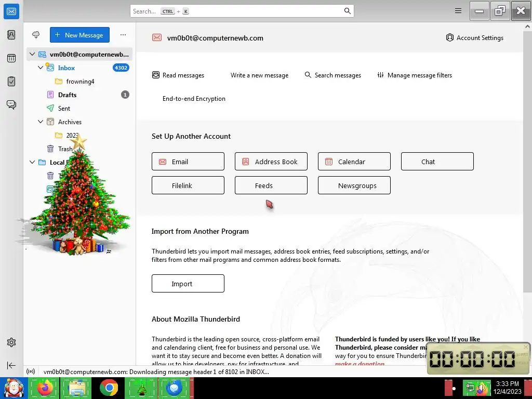Click the online status indicator icon
Image resolution: width=532 pixels, height=399 pixels.
(x=31, y=371)
